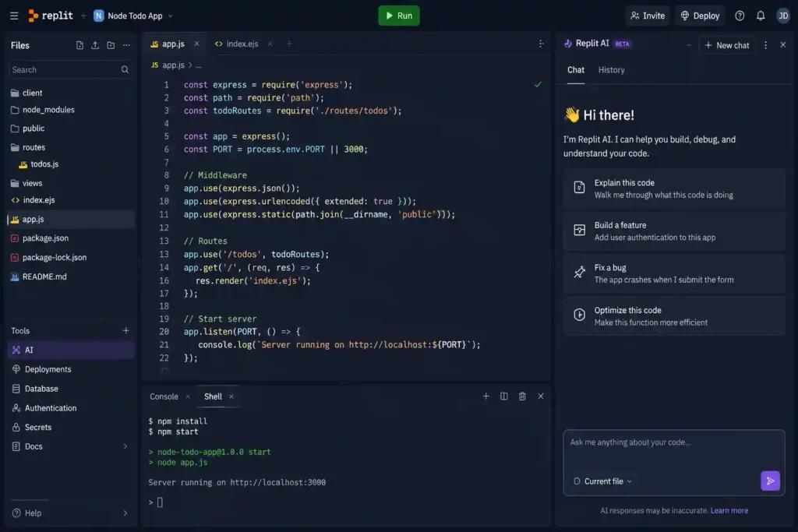
Task: Clear shell with trash icon
Action: click(521, 396)
